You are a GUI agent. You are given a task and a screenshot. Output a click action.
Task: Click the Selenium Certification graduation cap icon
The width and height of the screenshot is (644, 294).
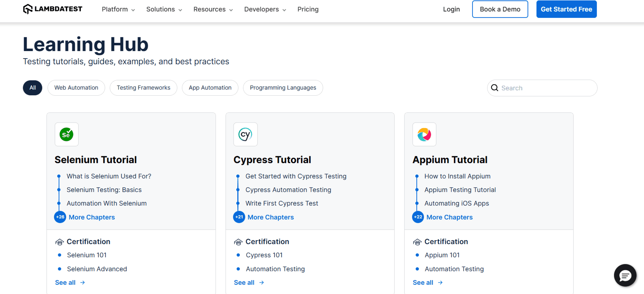[59, 242]
